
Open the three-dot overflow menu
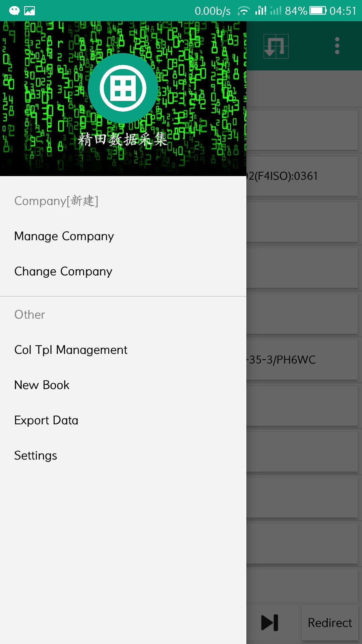[x=337, y=46]
